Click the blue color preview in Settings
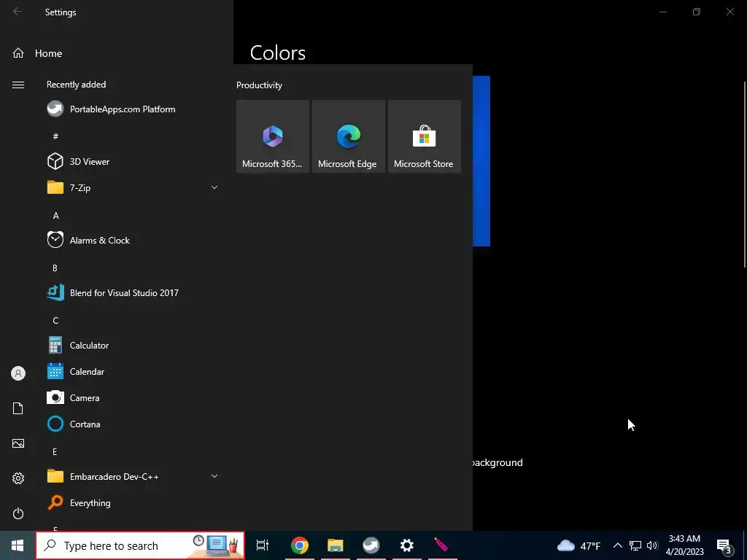The image size is (747, 560). 481,161
